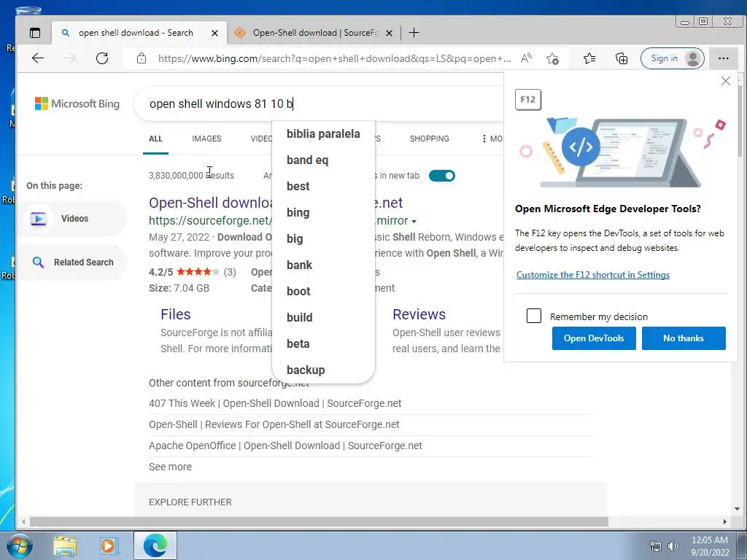Choose the 'backup' suggestion
The width and height of the screenshot is (747, 560).
[x=323, y=370]
